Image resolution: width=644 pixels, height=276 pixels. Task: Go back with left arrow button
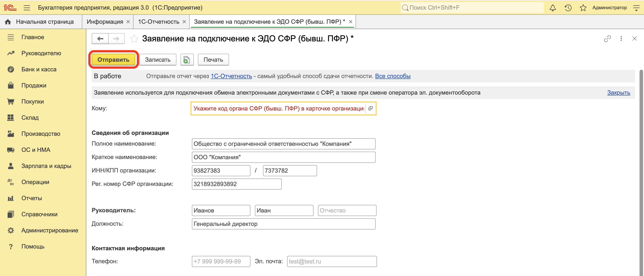[x=100, y=39]
